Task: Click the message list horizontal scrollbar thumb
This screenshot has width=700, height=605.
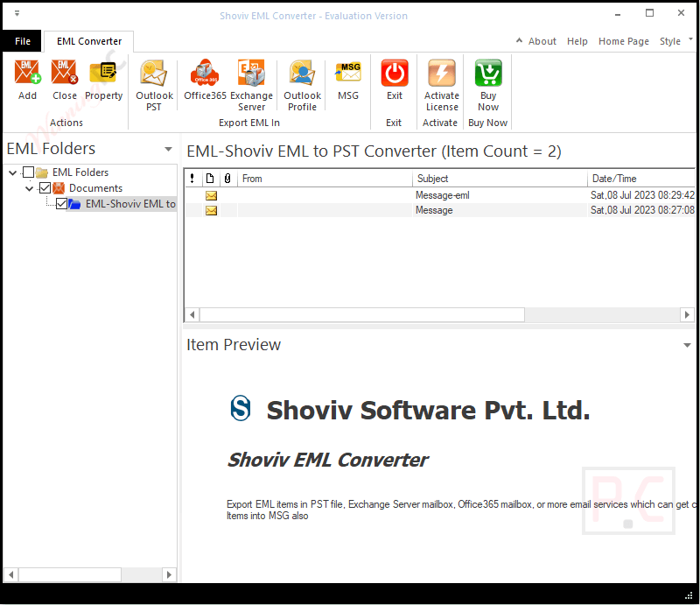Action: (362, 315)
